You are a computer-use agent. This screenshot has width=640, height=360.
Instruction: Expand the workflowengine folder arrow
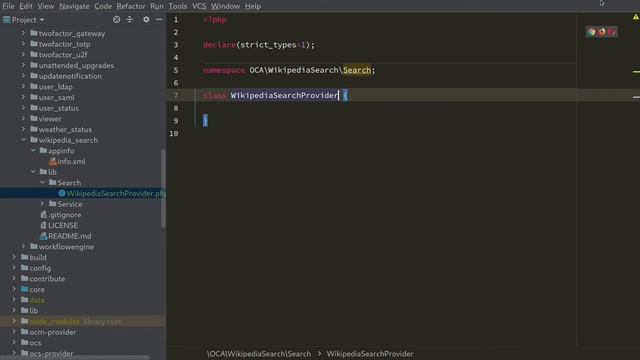23,247
